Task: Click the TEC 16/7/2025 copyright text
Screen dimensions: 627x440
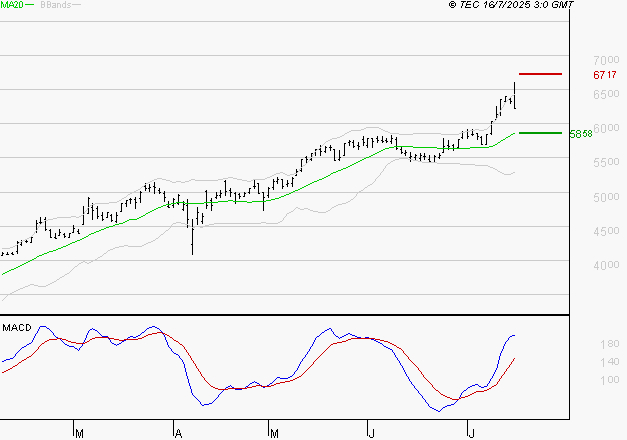Action: pos(511,5)
